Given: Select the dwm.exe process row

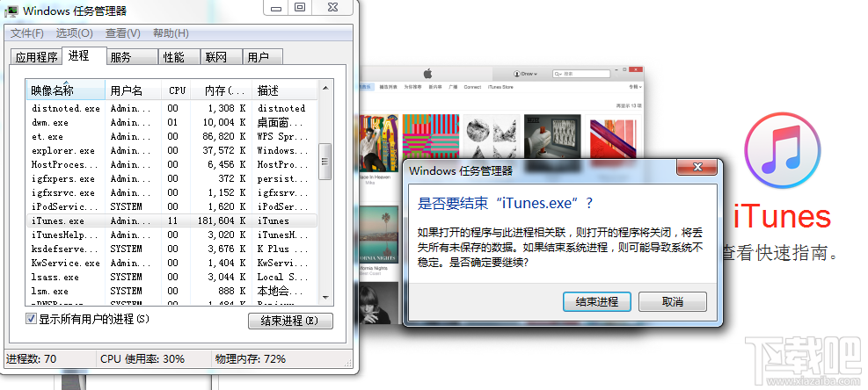Looking at the screenshot, I should [x=171, y=122].
